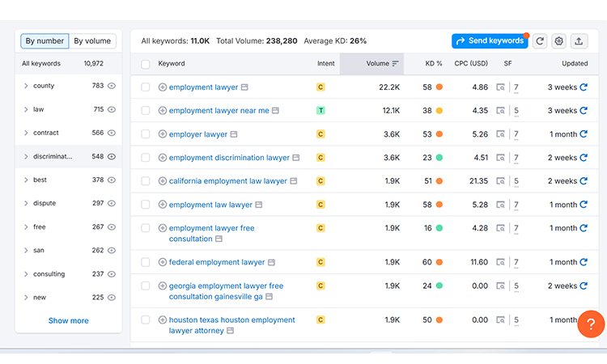
Task: Switch to 'By volume' grouping tab
Action: point(92,41)
